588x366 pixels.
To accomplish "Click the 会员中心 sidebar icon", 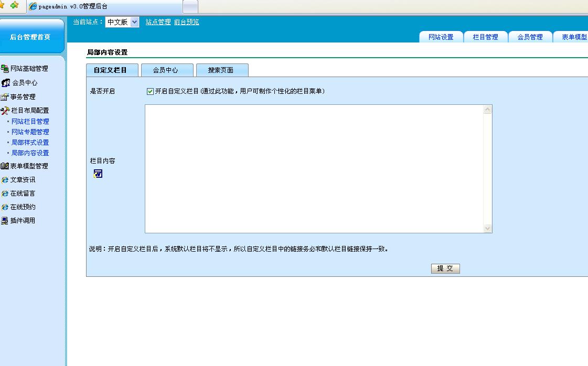I will coord(6,83).
